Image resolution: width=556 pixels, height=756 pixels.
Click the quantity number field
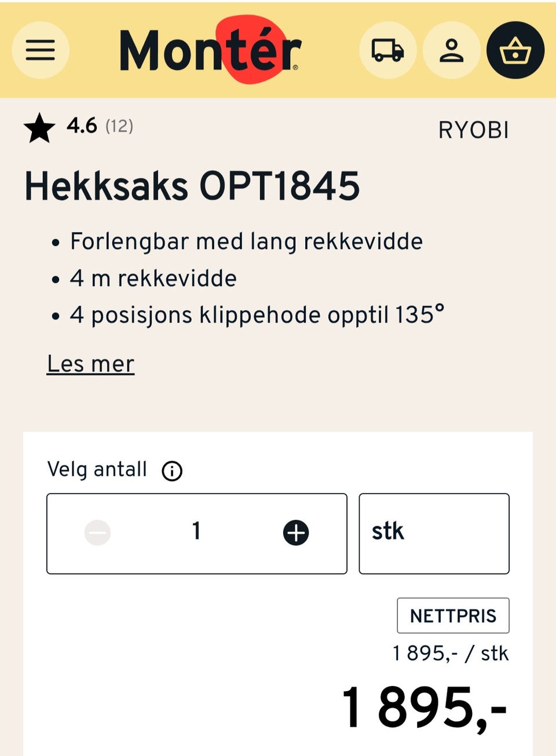point(196,531)
